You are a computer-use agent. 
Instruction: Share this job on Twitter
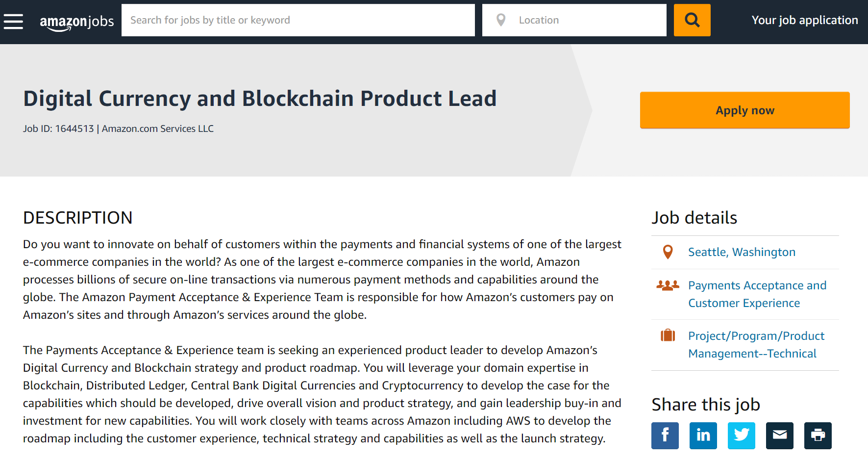tap(741, 435)
